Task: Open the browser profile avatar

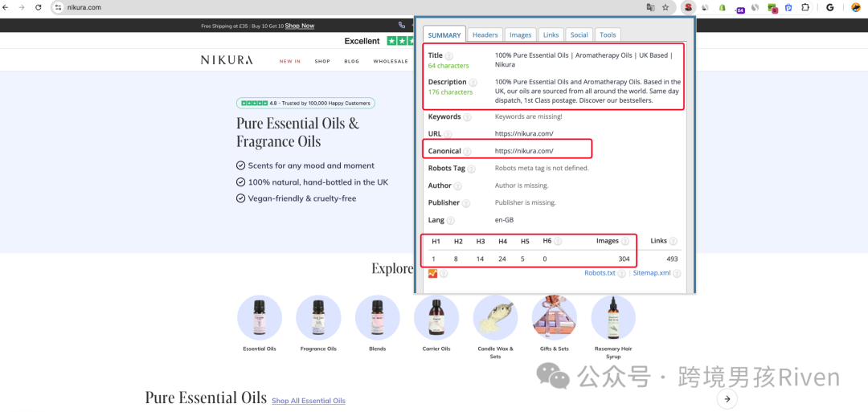Action: tap(855, 8)
